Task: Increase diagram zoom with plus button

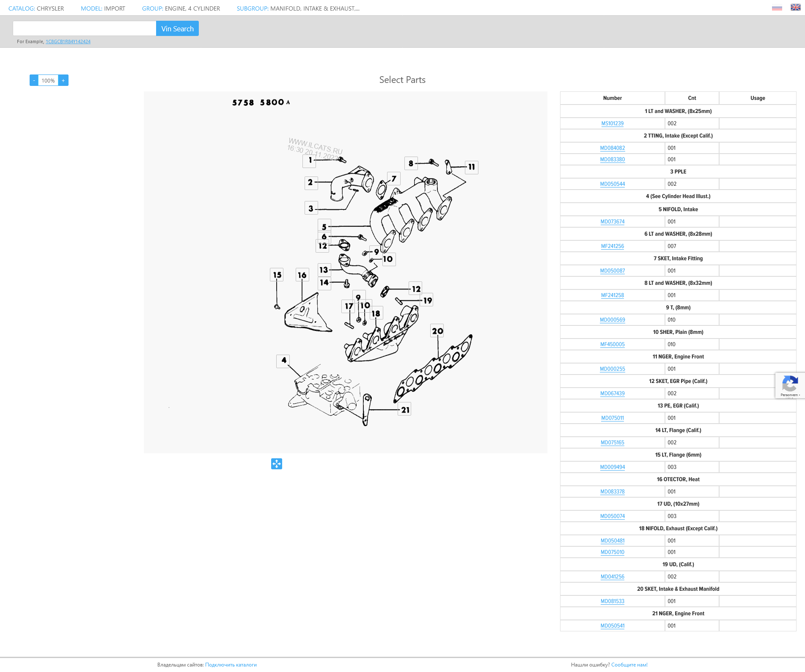Action: (x=63, y=80)
